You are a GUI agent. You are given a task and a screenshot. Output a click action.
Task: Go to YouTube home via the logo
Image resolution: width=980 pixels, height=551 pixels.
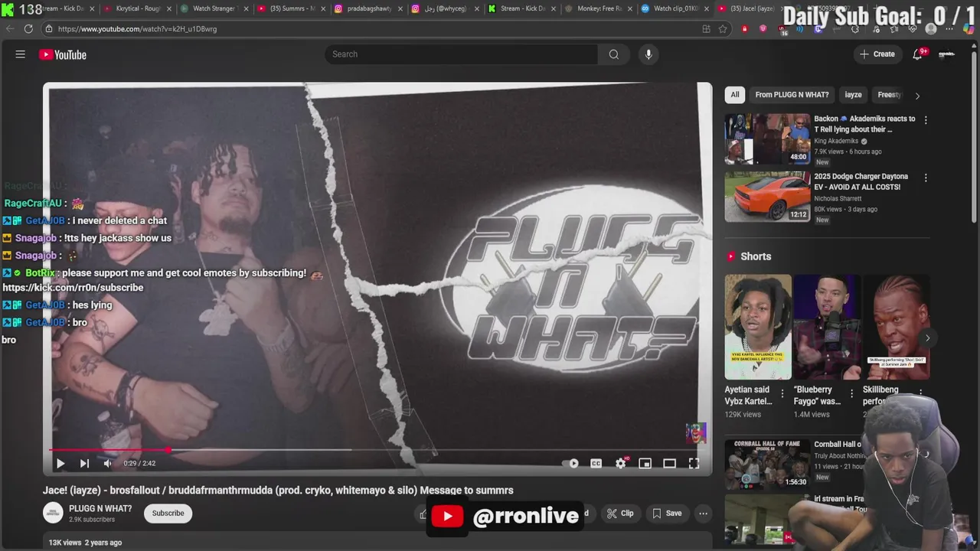63,54
